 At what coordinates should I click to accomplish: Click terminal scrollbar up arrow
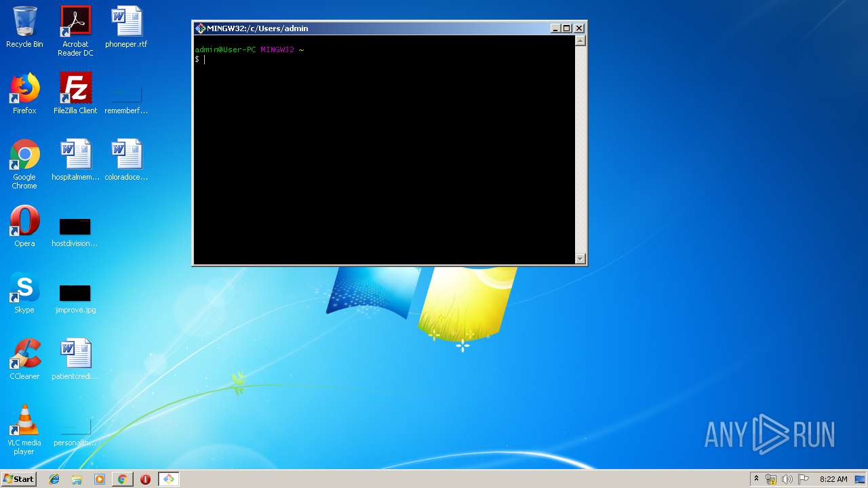pyautogui.click(x=580, y=41)
